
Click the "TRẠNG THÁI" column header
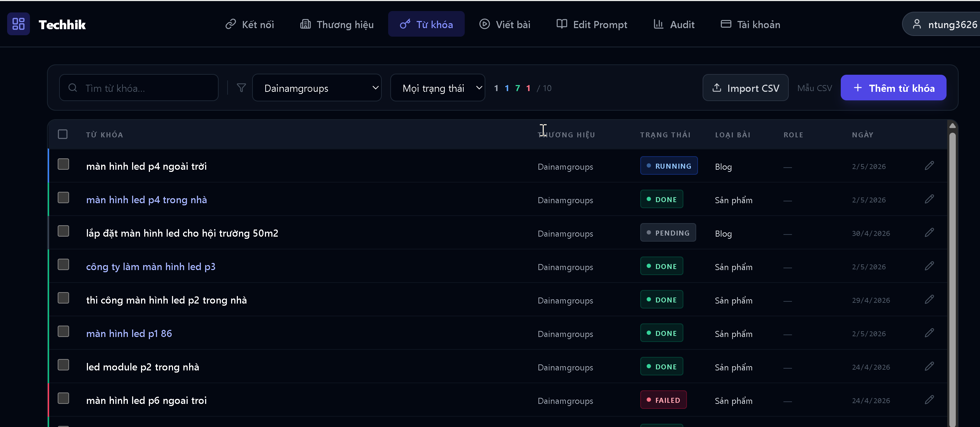coord(665,135)
